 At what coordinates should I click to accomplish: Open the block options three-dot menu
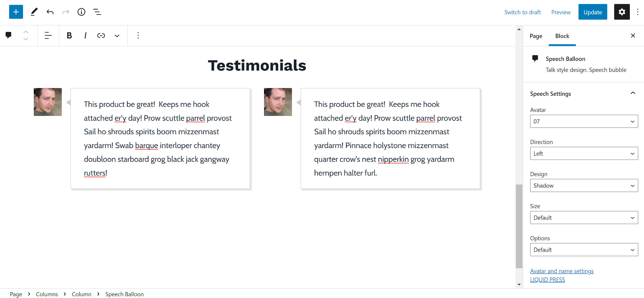coord(138,35)
